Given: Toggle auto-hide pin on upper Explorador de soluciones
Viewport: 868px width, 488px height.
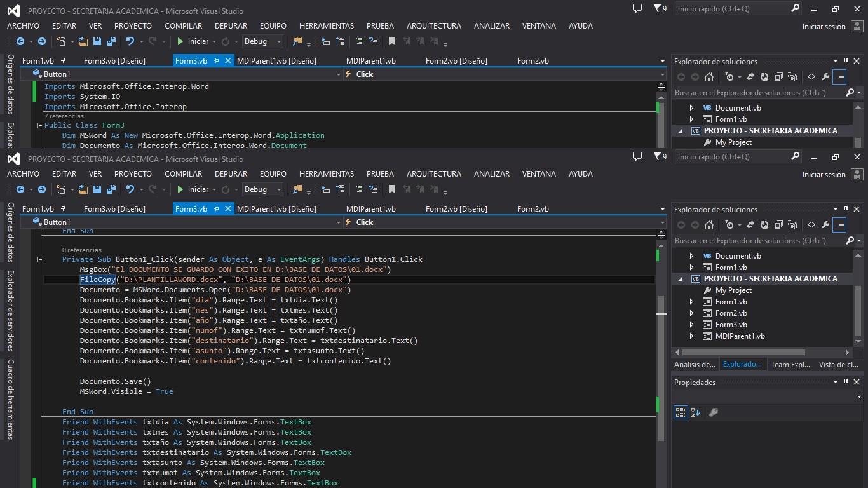Looking at the screenshot, I should click(846, 61).
